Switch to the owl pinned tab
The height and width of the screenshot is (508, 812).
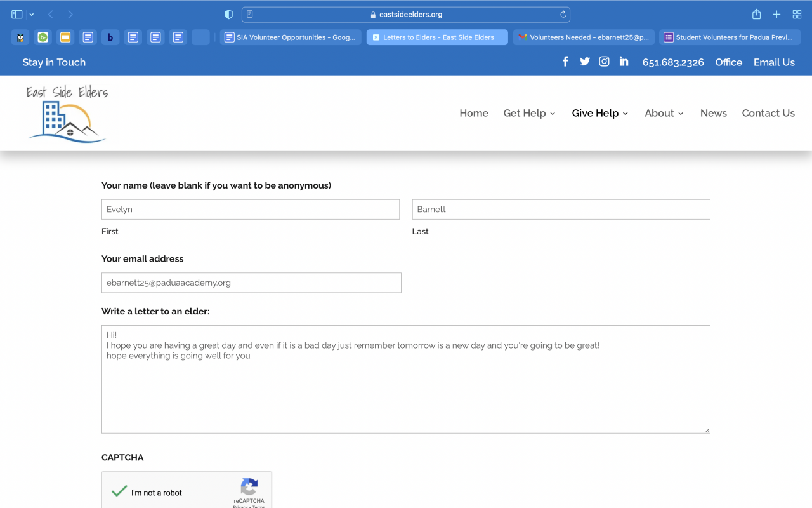pos(20,37)
